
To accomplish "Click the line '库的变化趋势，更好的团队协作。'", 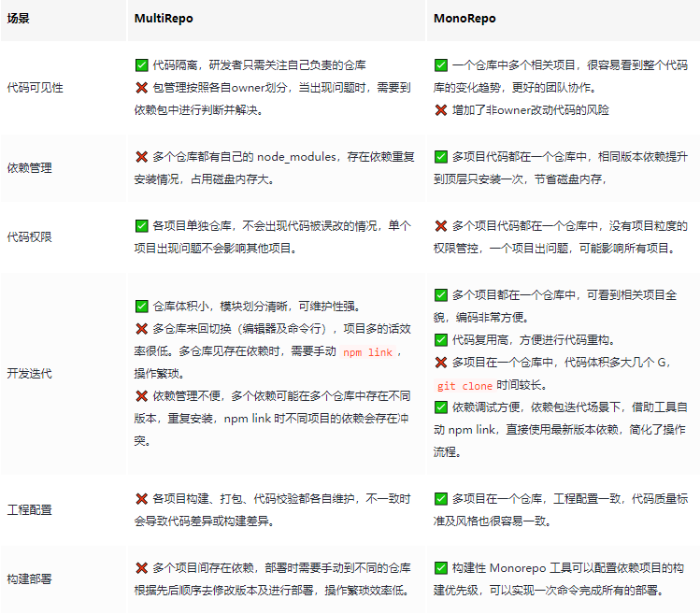I will tap(515, 88).
